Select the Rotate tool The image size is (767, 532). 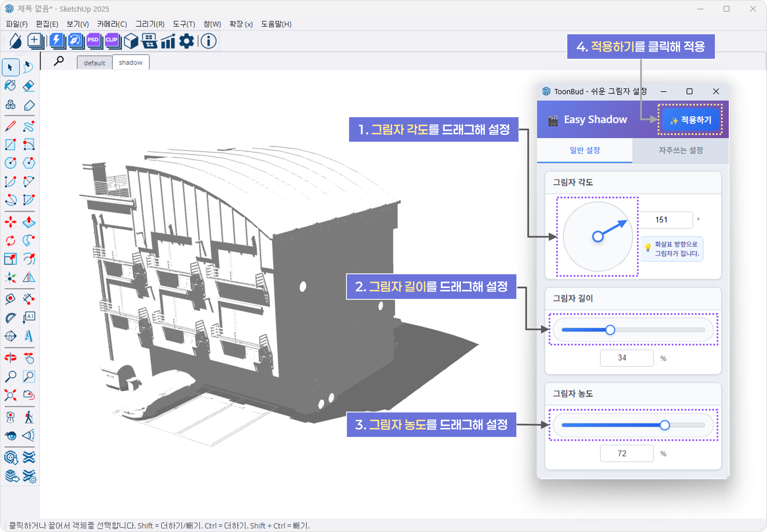pos(10,240)
